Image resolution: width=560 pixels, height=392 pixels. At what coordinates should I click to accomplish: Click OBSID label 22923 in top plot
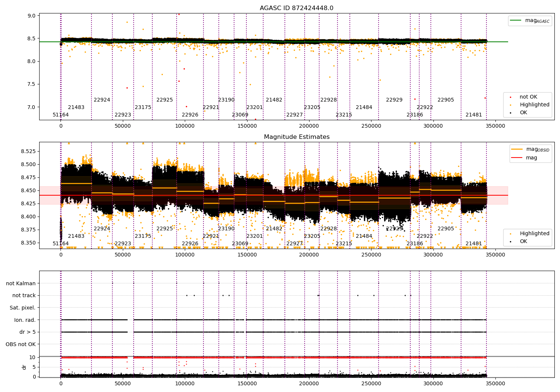123,115
